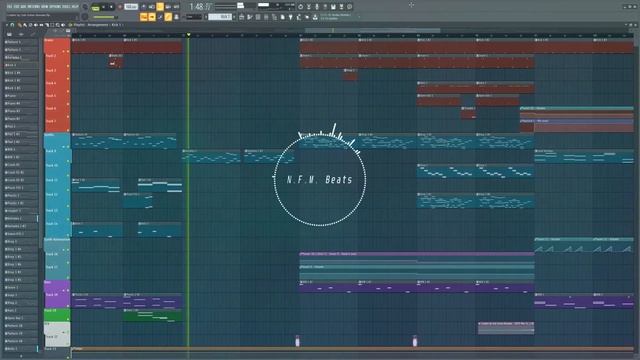Click the document-shaped icon in lower toolbar row
Screen dimensions: 640x360
click(282, 17)
